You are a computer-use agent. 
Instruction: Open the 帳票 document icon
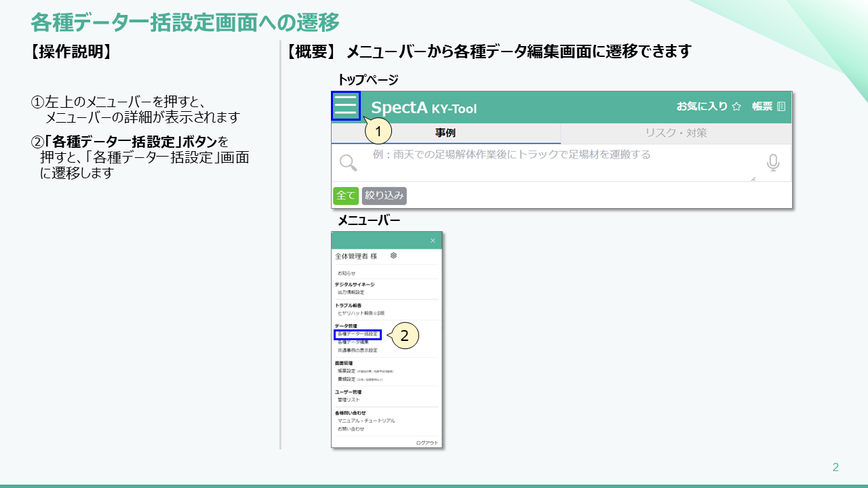click(x=781, y=106)
